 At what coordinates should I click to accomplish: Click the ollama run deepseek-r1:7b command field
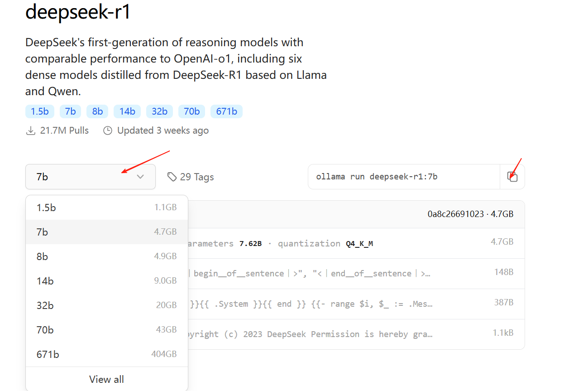coord(404,177)
